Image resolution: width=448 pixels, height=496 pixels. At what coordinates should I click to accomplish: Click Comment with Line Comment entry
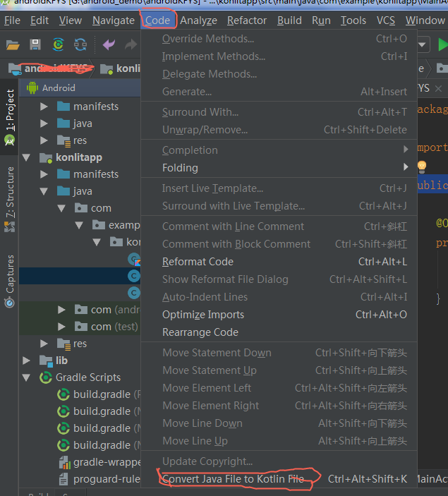(279, 226)
